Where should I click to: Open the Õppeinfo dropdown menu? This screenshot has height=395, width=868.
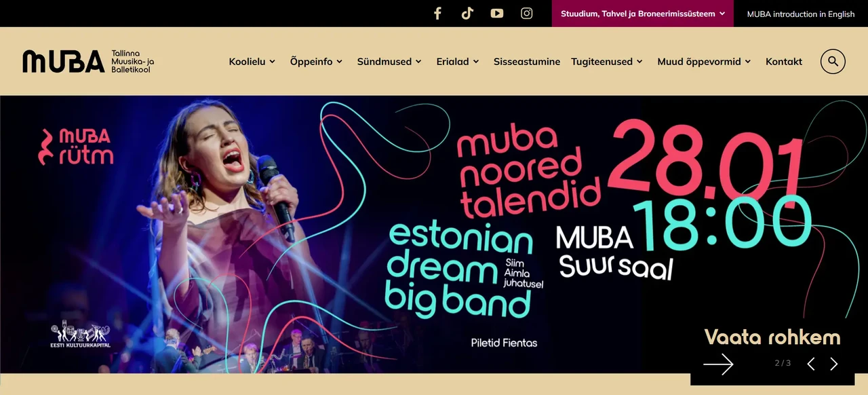[317, 61]
